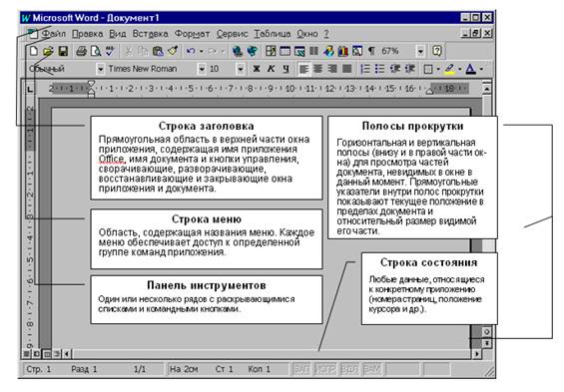The height and width of the screenshot is (392, 564).
Task: Expand the 67% zoom dropdown
Action: point(420,51)
